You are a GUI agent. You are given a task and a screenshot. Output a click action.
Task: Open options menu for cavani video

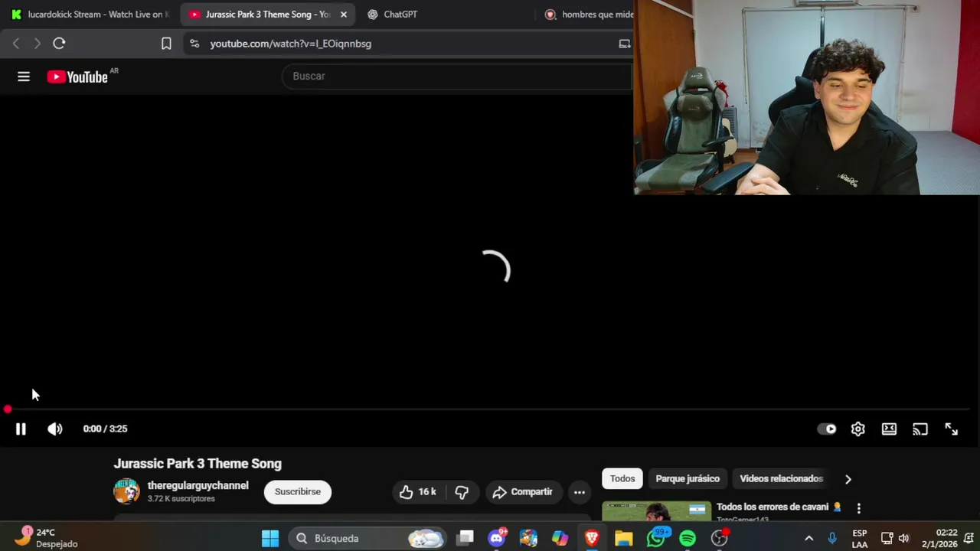click(858, 508)
